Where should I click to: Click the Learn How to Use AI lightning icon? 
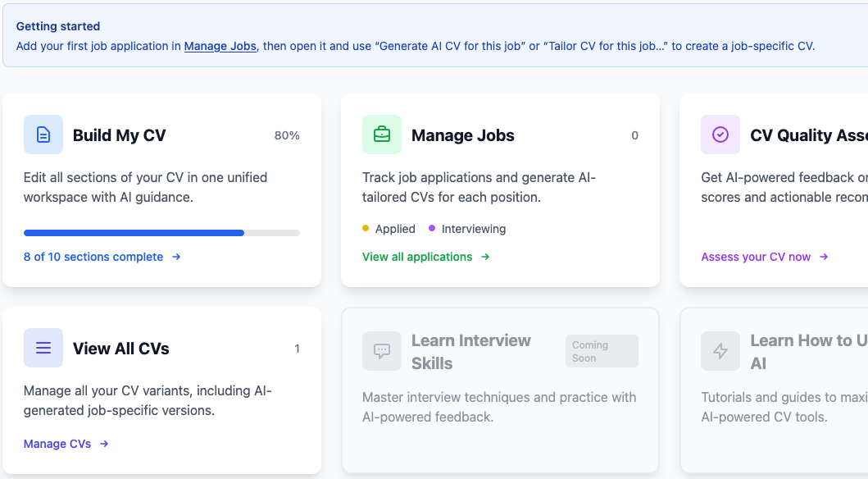click(720, 351)
